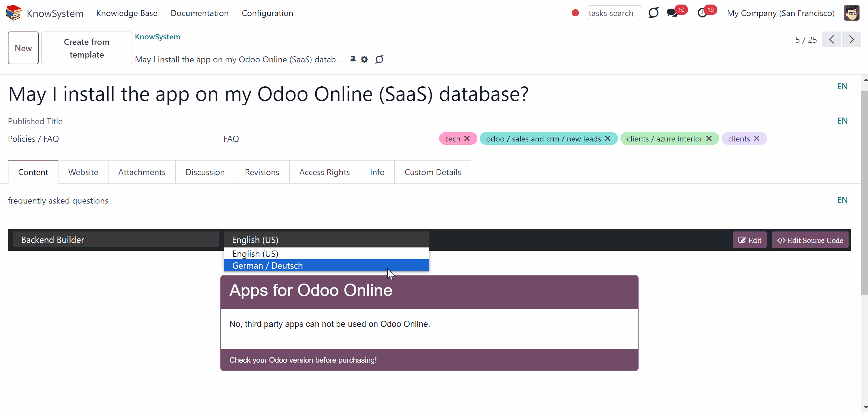Click the KnowSystem app name in navbar

[x=55, y=13]
